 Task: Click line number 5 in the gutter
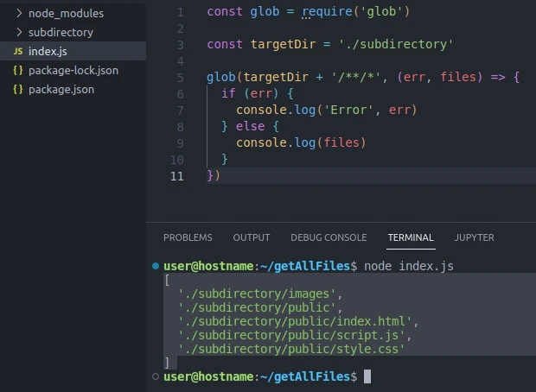click(180, 78)
